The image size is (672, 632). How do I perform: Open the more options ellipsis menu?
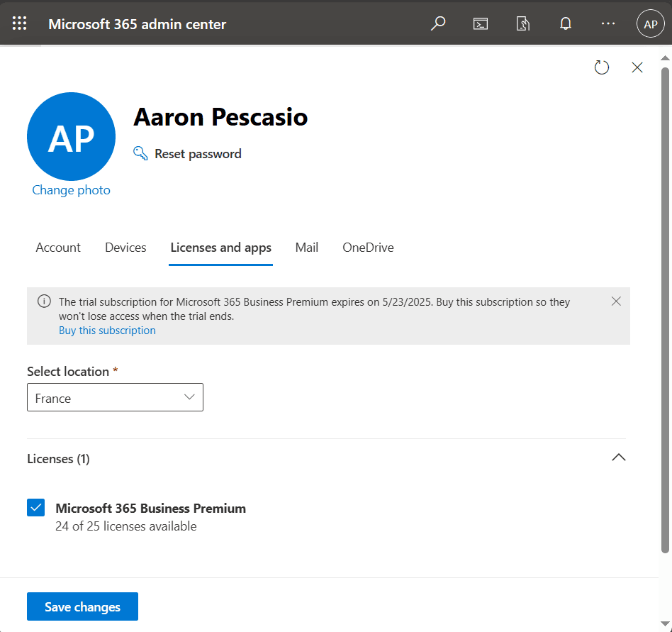pyautogui.click(x=607, y=23)
